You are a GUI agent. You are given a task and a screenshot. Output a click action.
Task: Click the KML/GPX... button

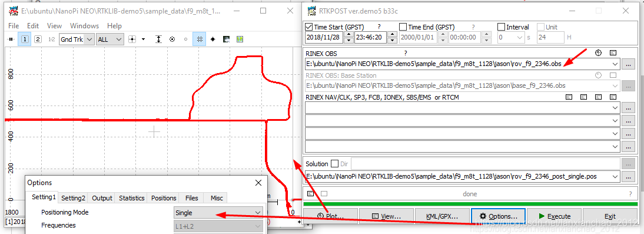click(x=442, y=216)
